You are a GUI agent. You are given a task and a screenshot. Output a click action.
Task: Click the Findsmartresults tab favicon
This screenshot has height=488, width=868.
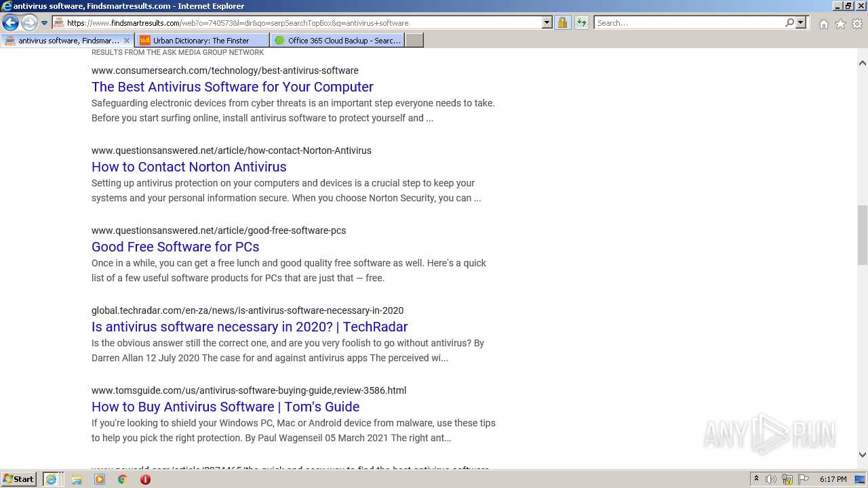click(x=10, y=40)
